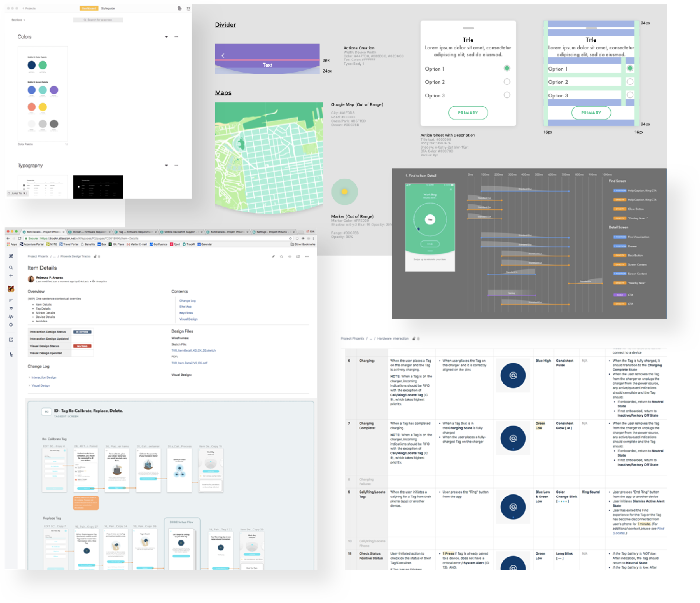
Task: Open the analytics waveform icon in Confluence sidebar
Action: point(11,317)
